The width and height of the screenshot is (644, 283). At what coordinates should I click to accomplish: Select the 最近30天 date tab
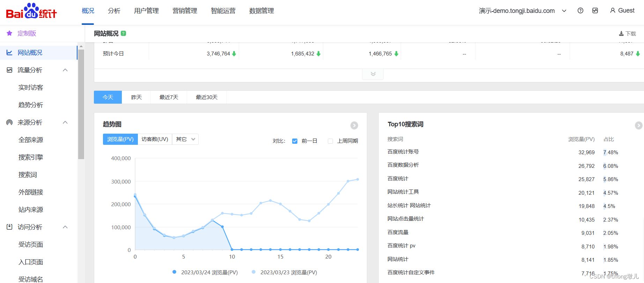(207, 97)
